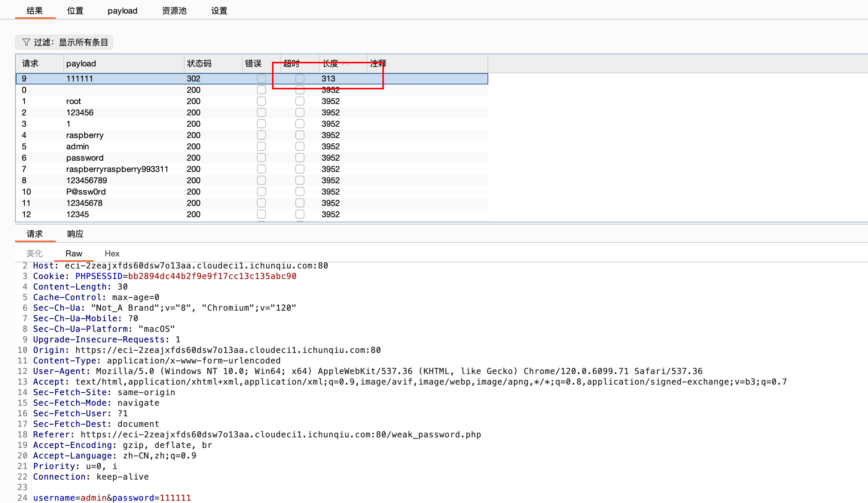Switch the viewer to Hex
This screenshot has height=503, width=868.
click(x=112, y=253)
